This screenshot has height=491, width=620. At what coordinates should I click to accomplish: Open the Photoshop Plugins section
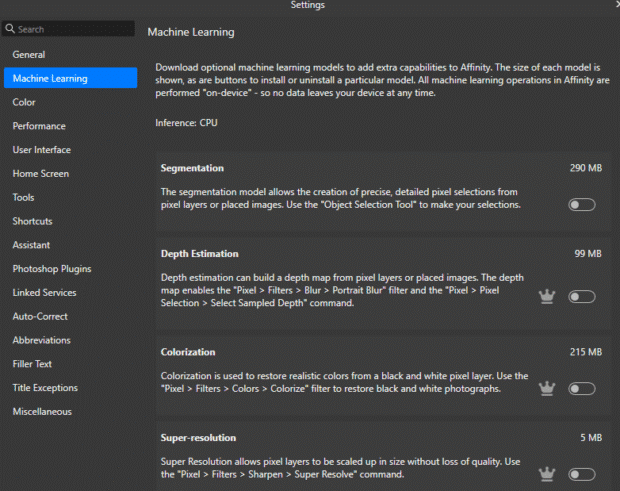pyautogui.click(x=52, y=269)
